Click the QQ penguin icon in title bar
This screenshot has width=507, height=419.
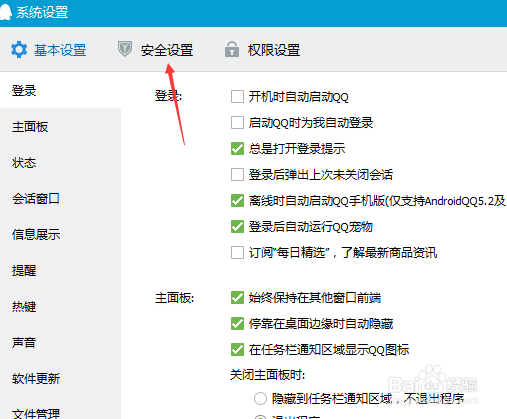point(6,12)
